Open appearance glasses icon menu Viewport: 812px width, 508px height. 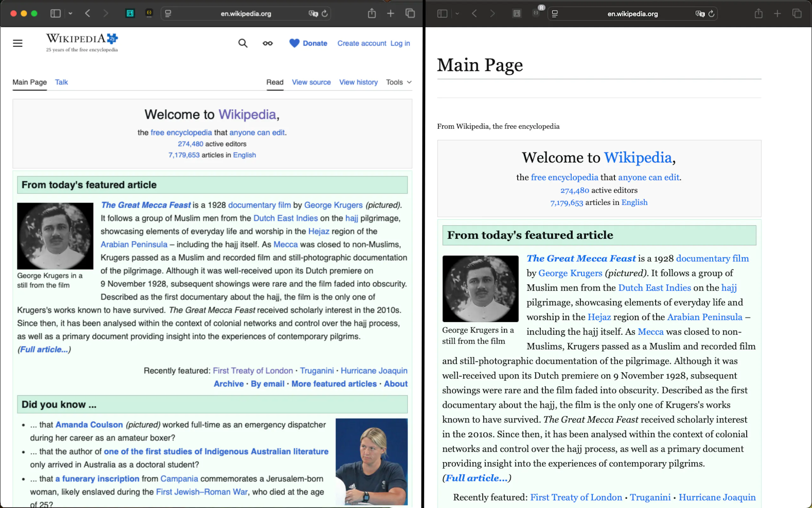click(x=268, y=43)
